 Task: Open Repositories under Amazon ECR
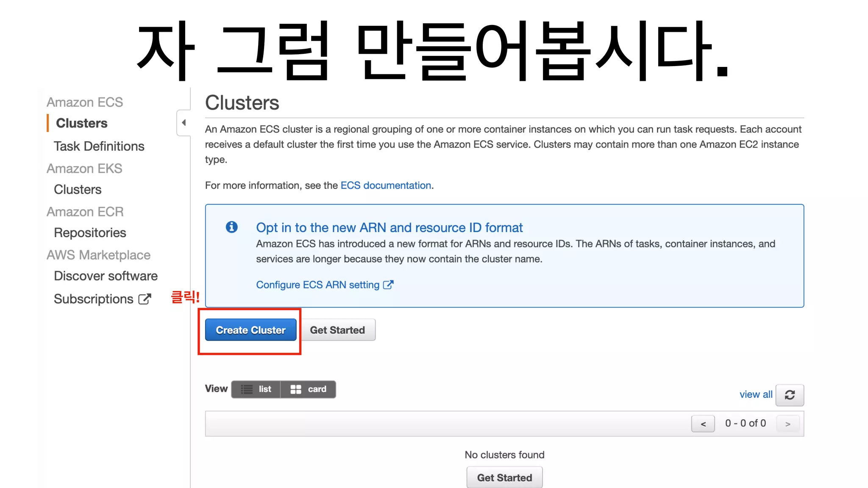(90, 233)
